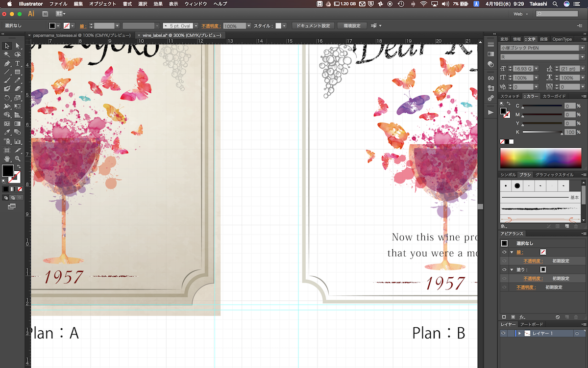The height and width of the screenshot is (368, 588).
Task: Open the 小塚ゴシック Pr6N font family dropdown
Action: click(x=582, y=48)
